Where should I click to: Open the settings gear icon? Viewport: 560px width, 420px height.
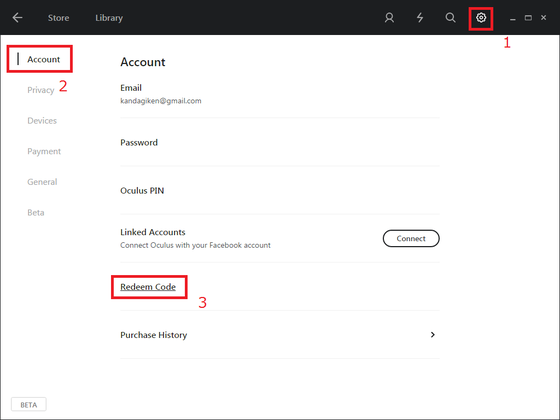pyautogui.click(x=481, y=18)
